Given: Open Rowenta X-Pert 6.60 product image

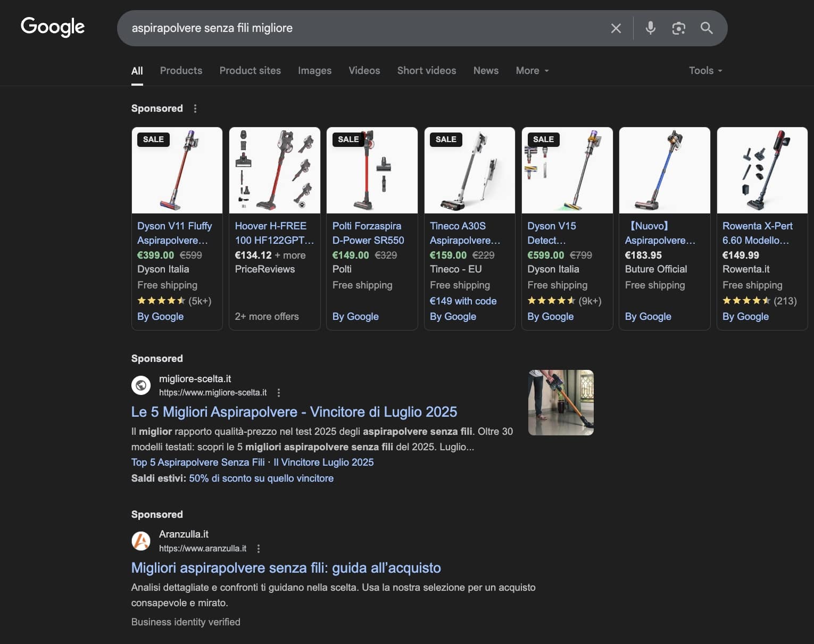Looking at the screenshot, I should point(762,170).
